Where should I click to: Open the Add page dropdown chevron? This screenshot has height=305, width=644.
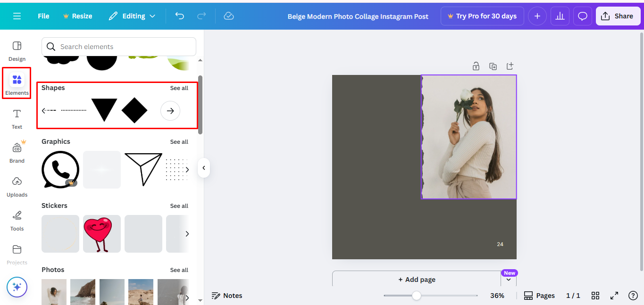(509, 279)
